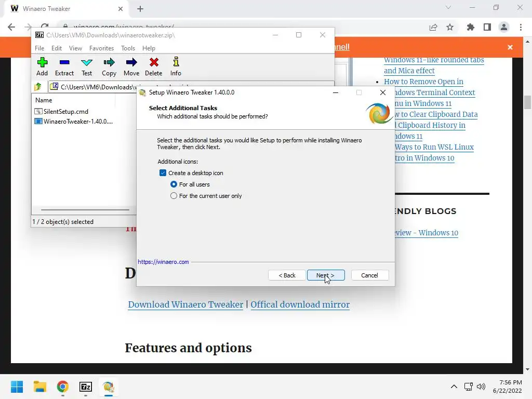Click the Offical download mirror link
The width and height of the screenshot is (532, 399).
[x=300, y=304]
